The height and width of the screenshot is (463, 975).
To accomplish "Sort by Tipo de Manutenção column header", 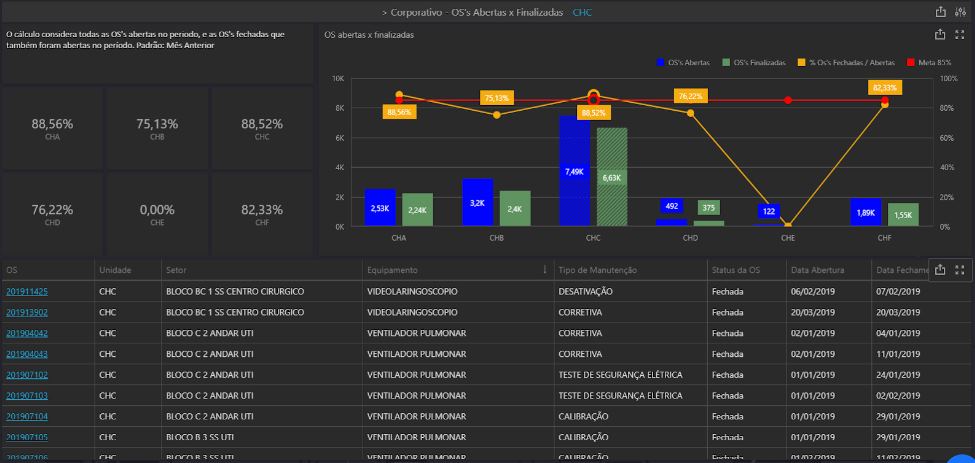I will point(600,270).
